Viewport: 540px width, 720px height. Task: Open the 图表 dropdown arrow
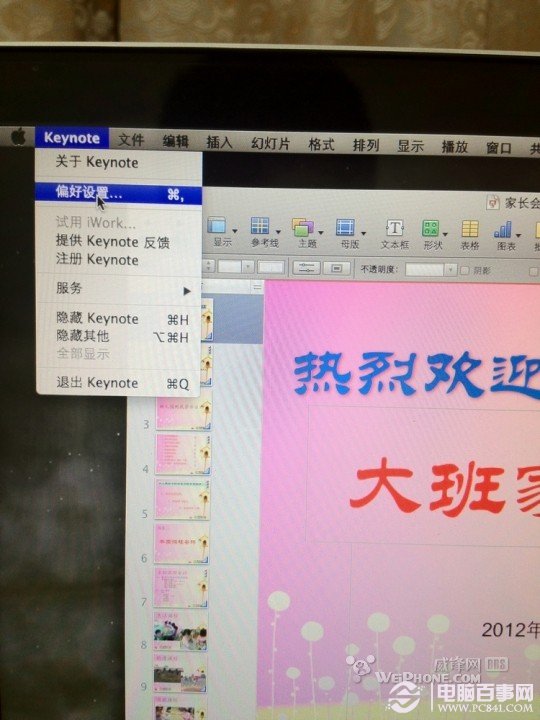point(518,235)
